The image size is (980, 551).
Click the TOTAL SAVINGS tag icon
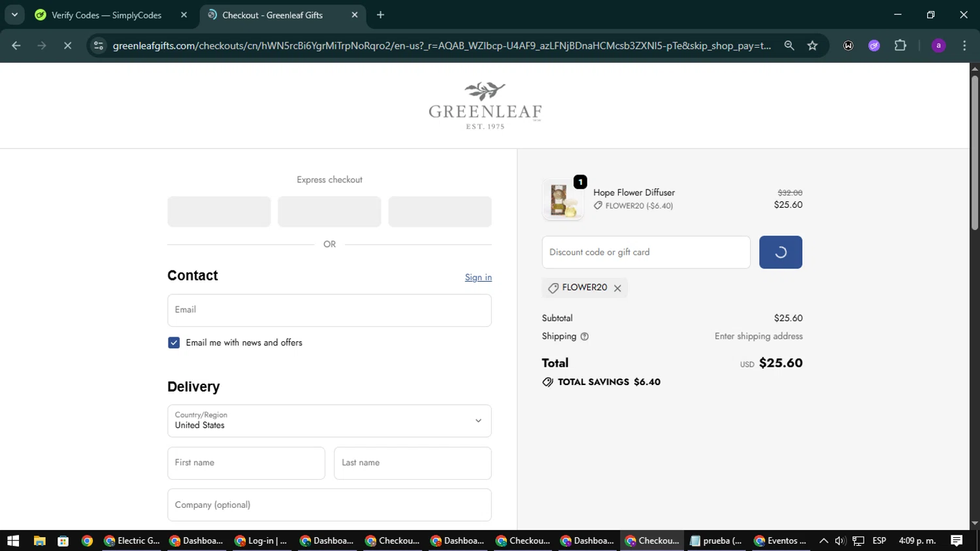point(547,382)
